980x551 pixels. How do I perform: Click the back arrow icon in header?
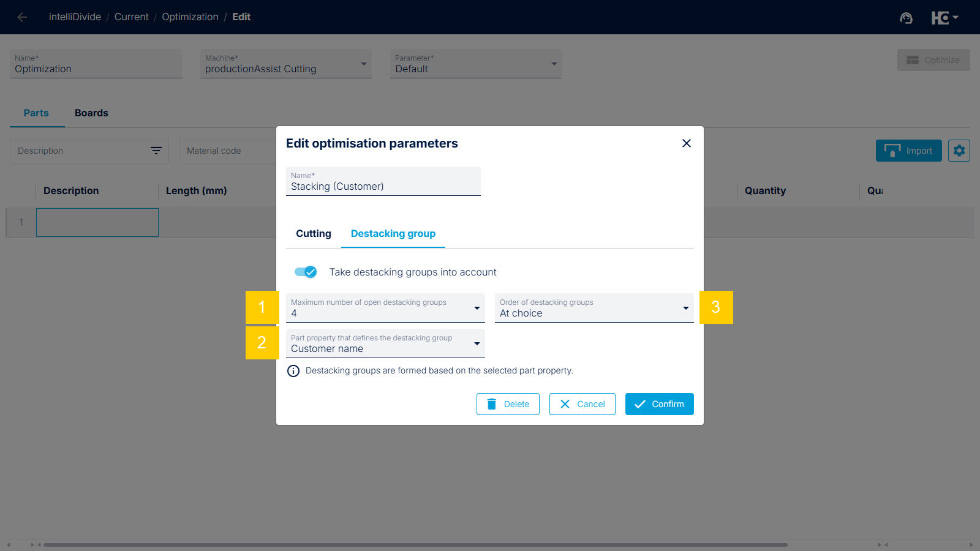click(x=22, y=17)
